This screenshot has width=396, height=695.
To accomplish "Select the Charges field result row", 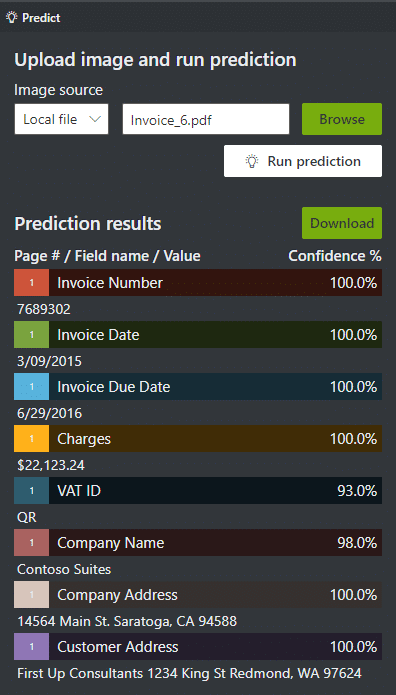I will [198, 438].
